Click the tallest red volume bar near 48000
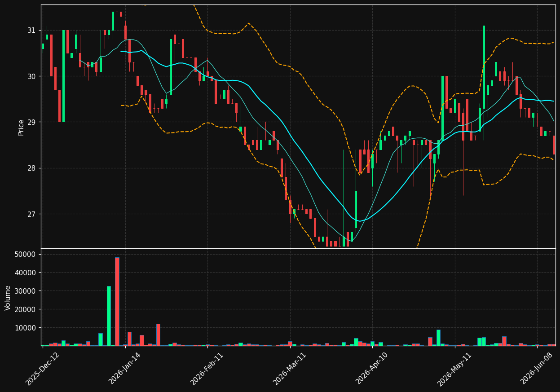560x392 pixels. pos(117,301)
